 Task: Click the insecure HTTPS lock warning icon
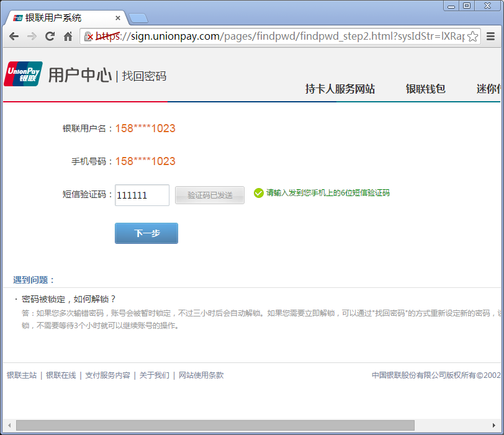(x=88, y=37)
